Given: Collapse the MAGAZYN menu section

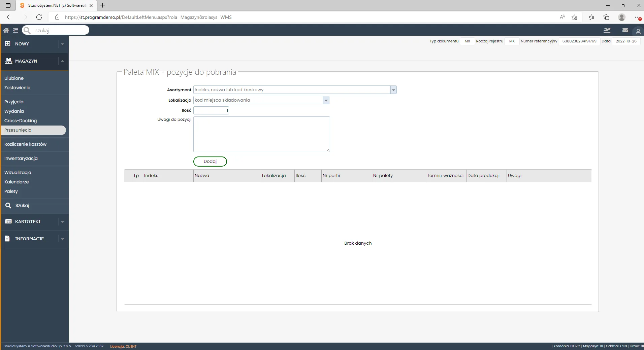Looking at the screenshot, I should point(34,61).
